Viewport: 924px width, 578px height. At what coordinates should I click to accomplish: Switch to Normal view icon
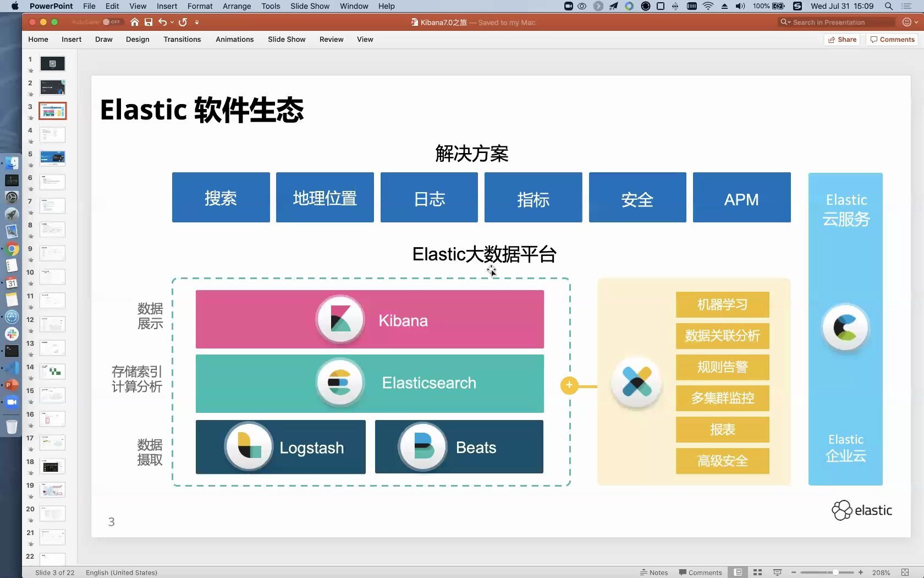(738, 572)
